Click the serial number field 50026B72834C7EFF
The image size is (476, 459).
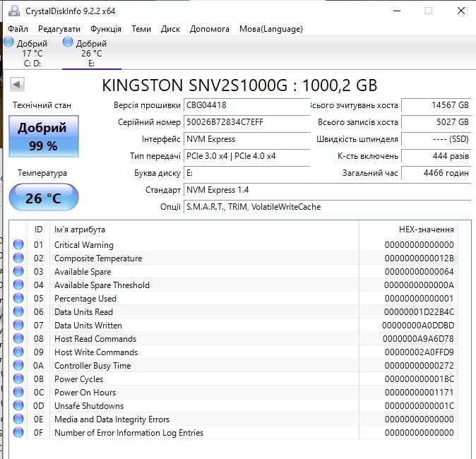coord(246,122)
